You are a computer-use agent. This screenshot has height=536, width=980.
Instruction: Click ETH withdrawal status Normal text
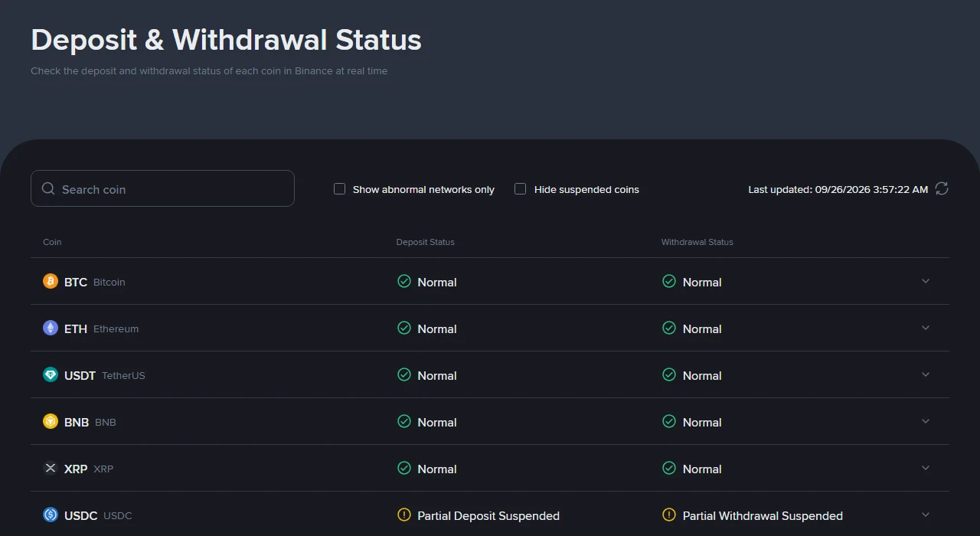[x=702, y=328]
